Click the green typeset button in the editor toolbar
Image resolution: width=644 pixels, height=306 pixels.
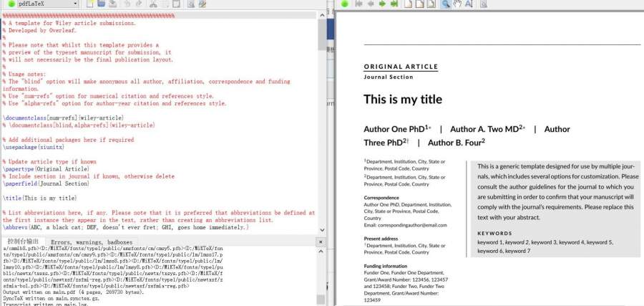pos(11,4)
